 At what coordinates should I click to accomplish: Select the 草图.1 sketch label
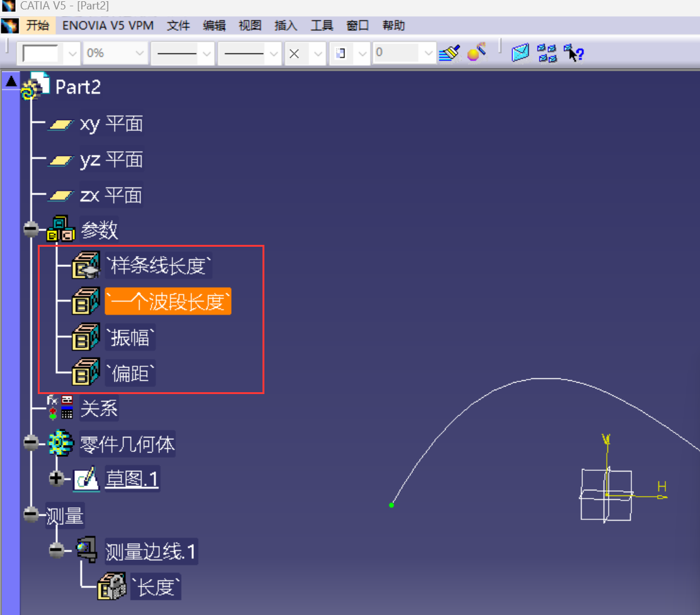(x=132, y=479)
